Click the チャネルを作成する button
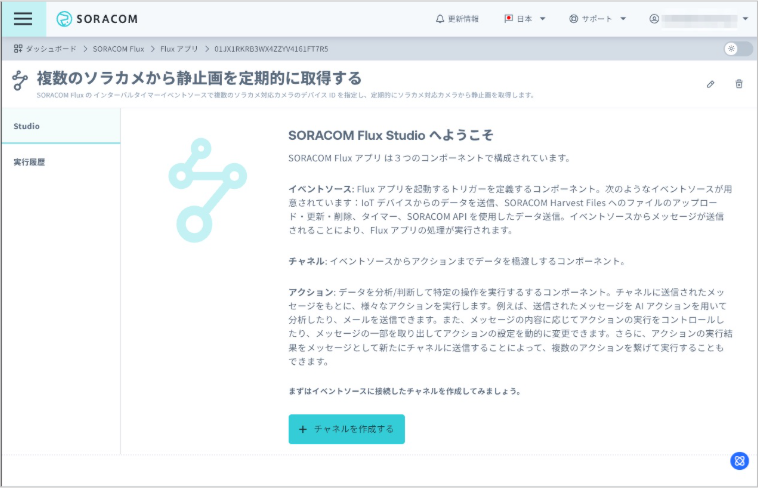The image size is (758, 488). point(347,429)
